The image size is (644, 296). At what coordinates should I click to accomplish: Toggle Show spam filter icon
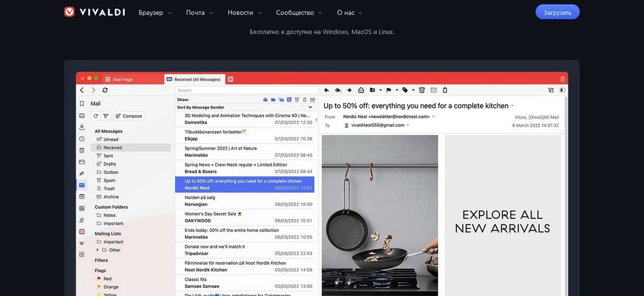(297, 100)
